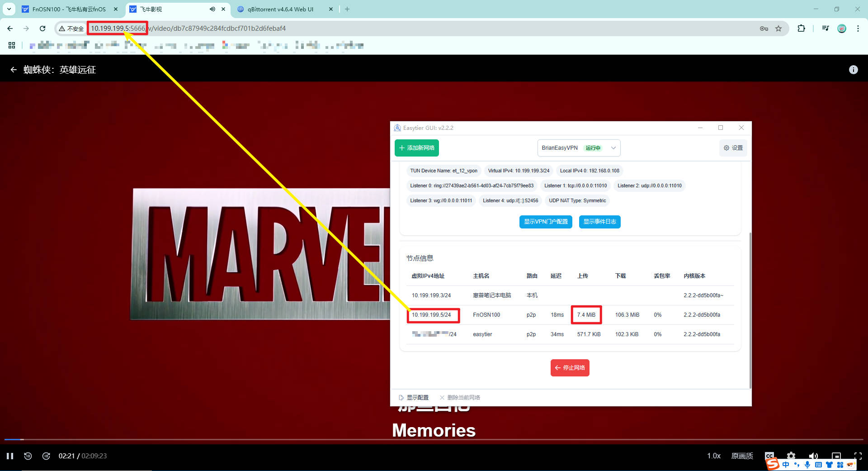Open the 原画质 quality selector
The height and width of the screenshot is (471, 868).
742,456
